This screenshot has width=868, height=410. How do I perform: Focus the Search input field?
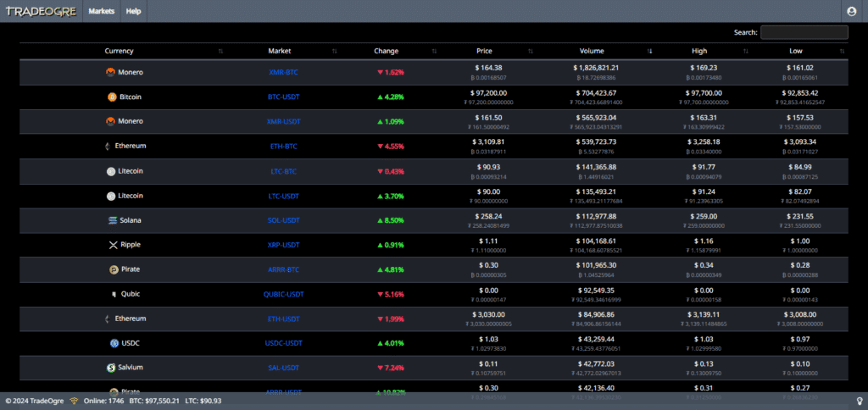click(x=804, y=32)
